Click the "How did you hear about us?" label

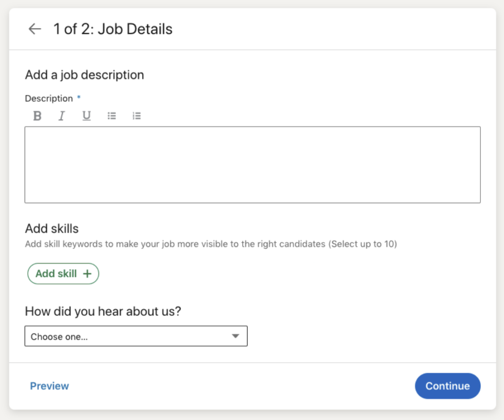(103, 311)
